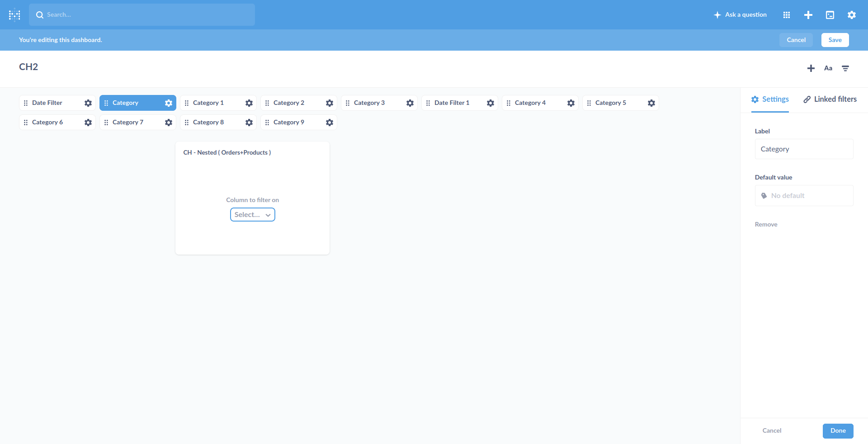Open the Default value No default picker
The image size is (868, 444).
point(804,195)
